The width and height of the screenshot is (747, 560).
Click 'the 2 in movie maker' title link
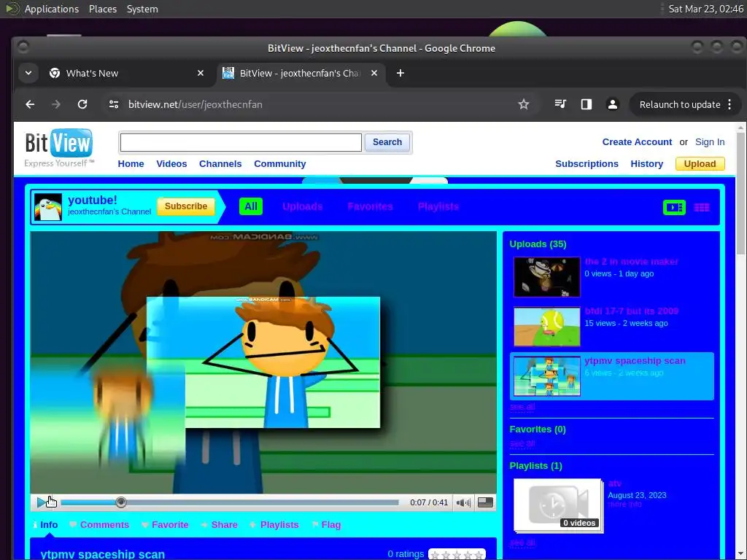point(631,262)
